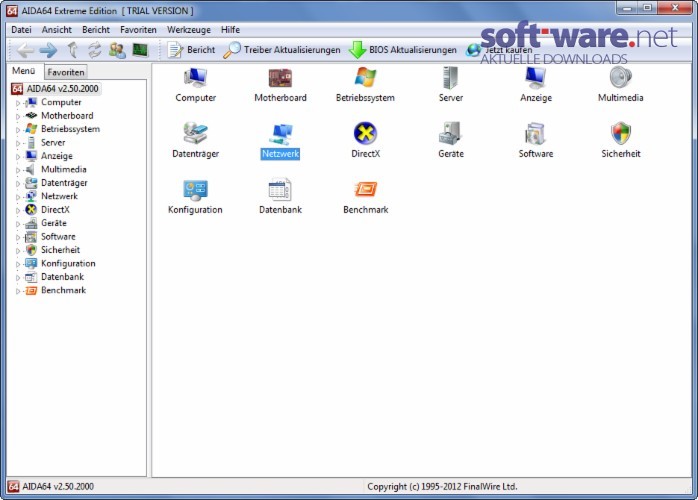
Task: Click the users toolbar icon
Action: point(117,50)
